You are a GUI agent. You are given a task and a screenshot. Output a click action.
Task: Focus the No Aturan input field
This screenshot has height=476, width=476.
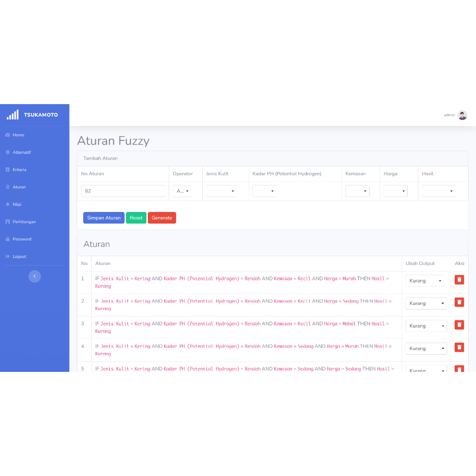[x=123, y=191]
